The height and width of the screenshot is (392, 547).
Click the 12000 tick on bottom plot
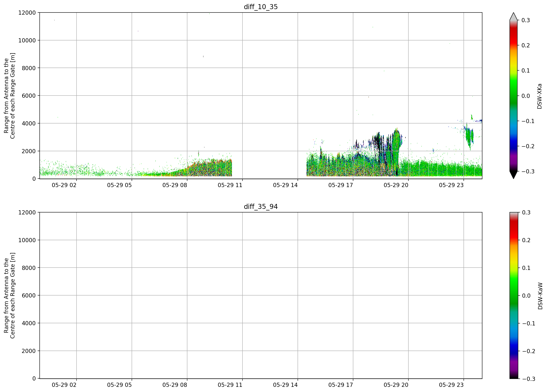click(x=27, y=212)
